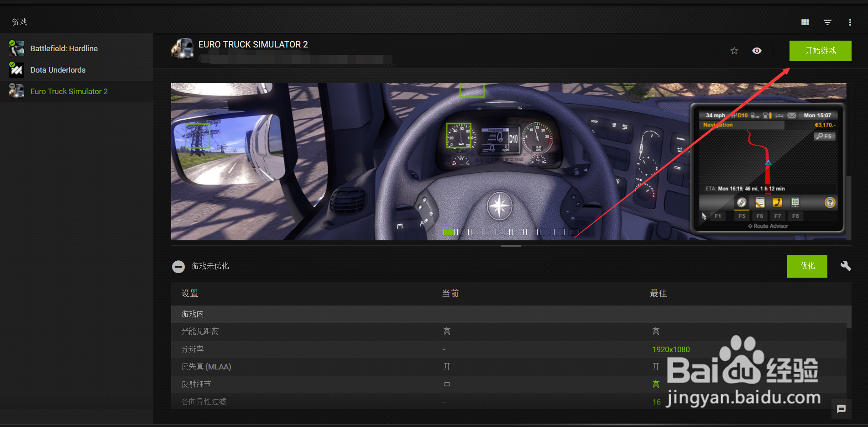Click the 游戏未优化 status text

[x=210, y=266]
